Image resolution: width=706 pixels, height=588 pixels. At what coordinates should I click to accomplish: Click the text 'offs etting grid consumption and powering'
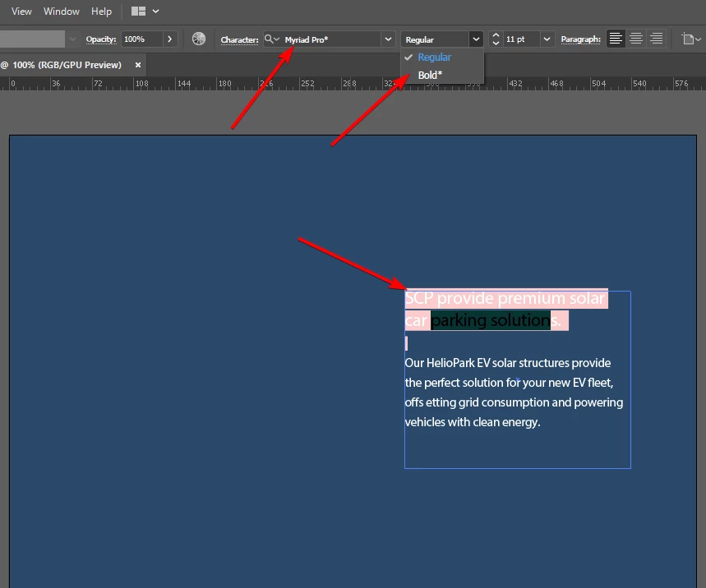coord(514,402)
